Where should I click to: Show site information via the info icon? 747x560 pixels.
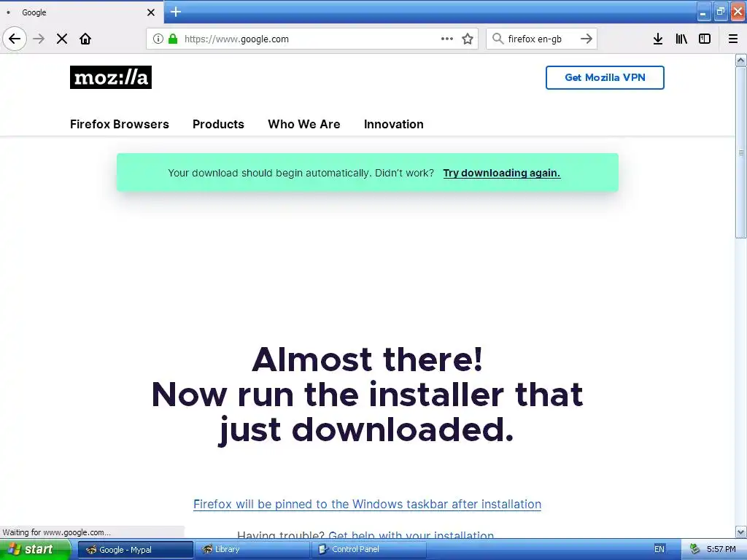click(158, 39)
